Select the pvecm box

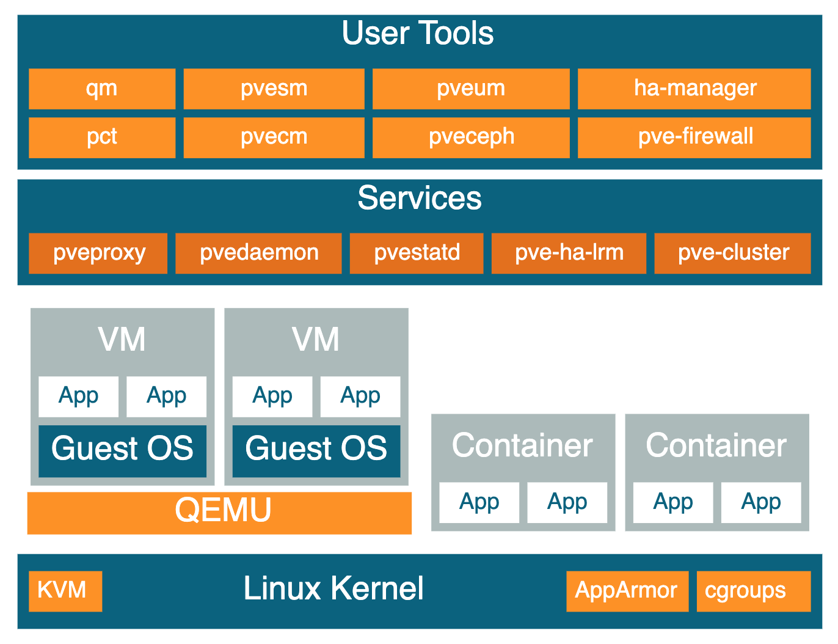click(274, 137)
